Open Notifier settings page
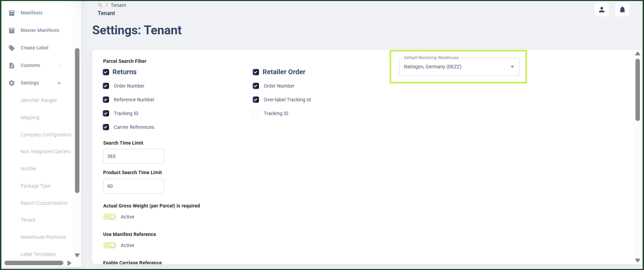The height and width of the screenshot is (270, 644). pos(29,169)
